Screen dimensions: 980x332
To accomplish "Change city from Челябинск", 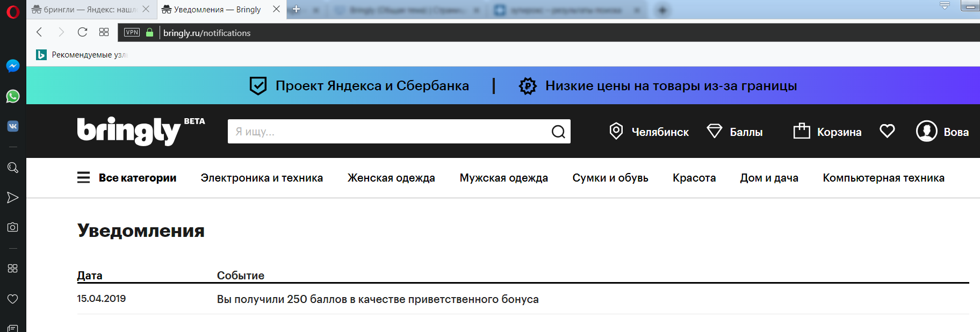I will click(x=649, y=132).
